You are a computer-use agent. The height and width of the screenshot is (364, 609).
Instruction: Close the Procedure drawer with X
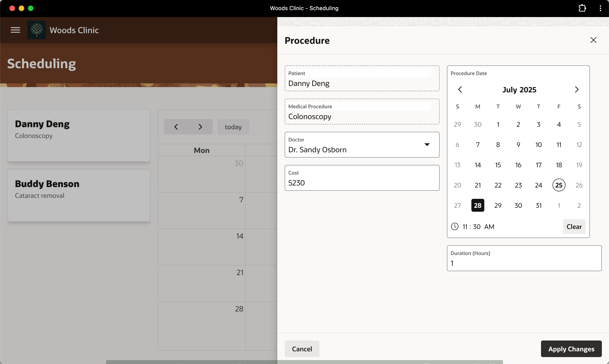tap(593, 40)
